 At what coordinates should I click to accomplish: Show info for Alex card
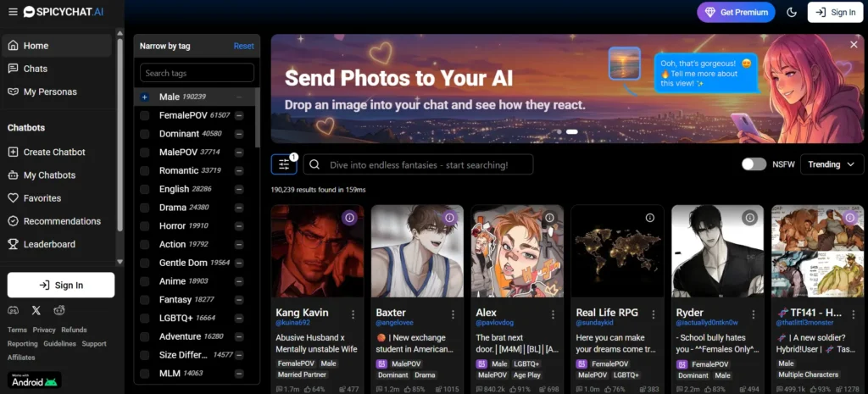549,218
